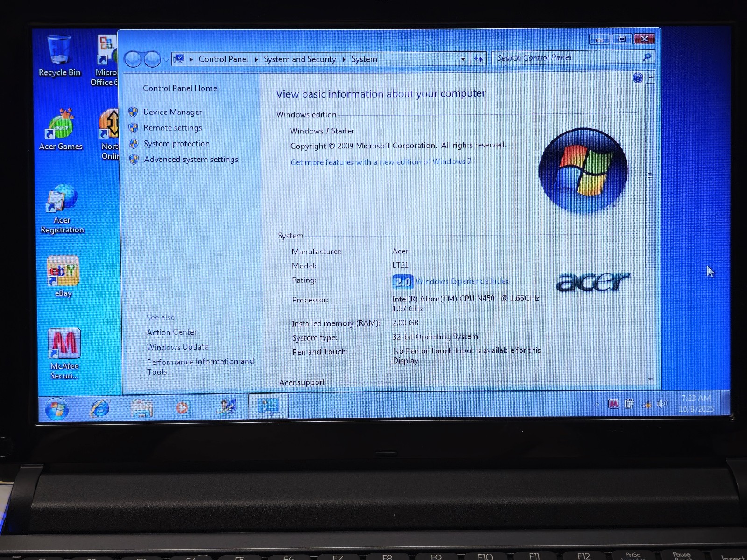The width and height of the screenshot is (747, 560).
Task: Click System breadcrumb item
Action: (364, 59)
